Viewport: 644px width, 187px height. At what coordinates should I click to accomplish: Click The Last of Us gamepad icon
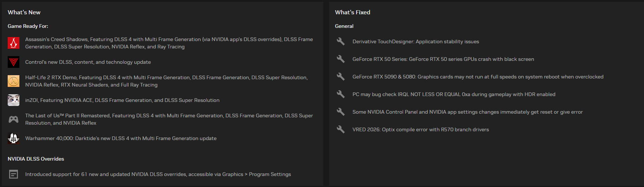point(14,119)
